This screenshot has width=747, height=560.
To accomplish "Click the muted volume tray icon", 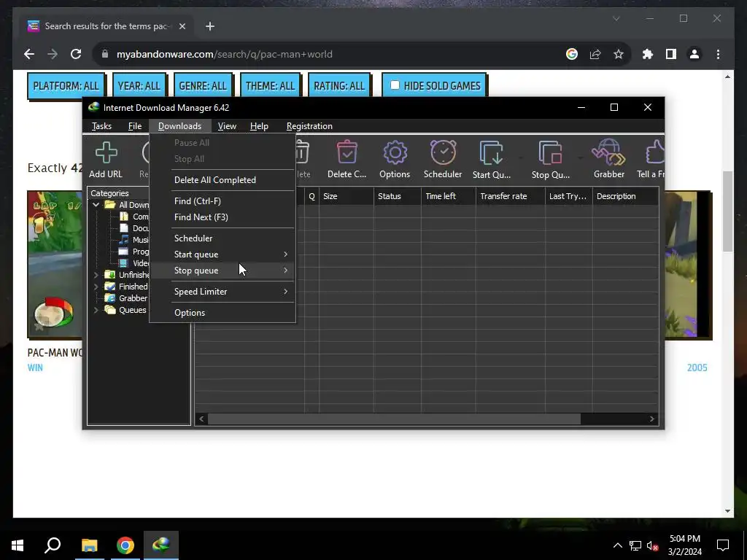I will [x=652, y=545].
